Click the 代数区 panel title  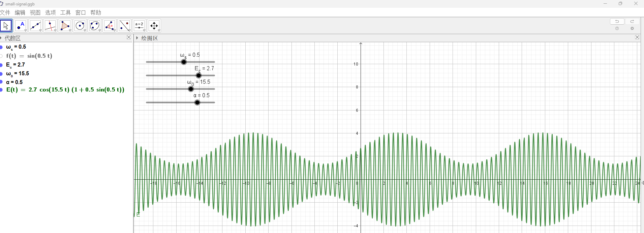tap(13, 38)
